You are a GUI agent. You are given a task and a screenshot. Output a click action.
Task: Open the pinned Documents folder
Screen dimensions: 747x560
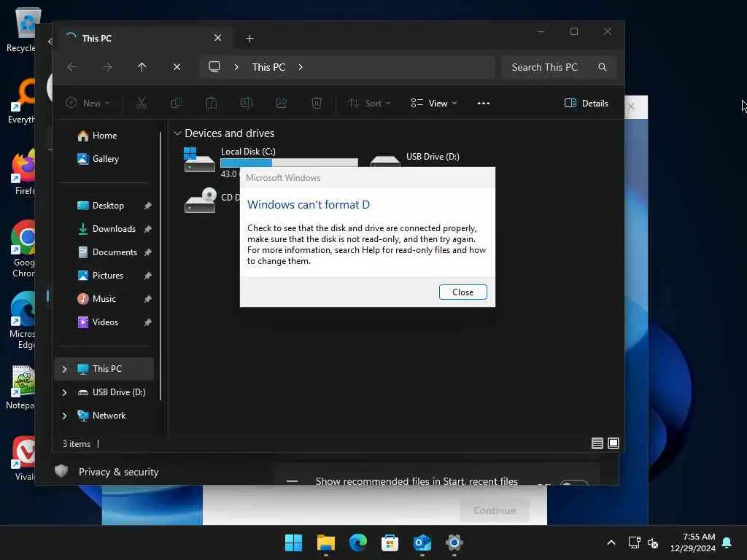click(x=107, y=252)
